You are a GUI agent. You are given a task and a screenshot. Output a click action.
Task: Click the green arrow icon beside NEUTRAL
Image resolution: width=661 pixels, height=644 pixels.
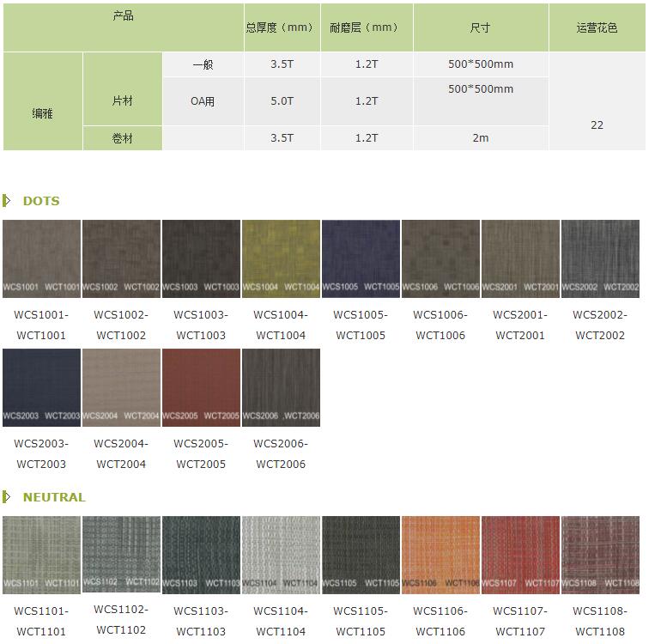click(7, 497)
